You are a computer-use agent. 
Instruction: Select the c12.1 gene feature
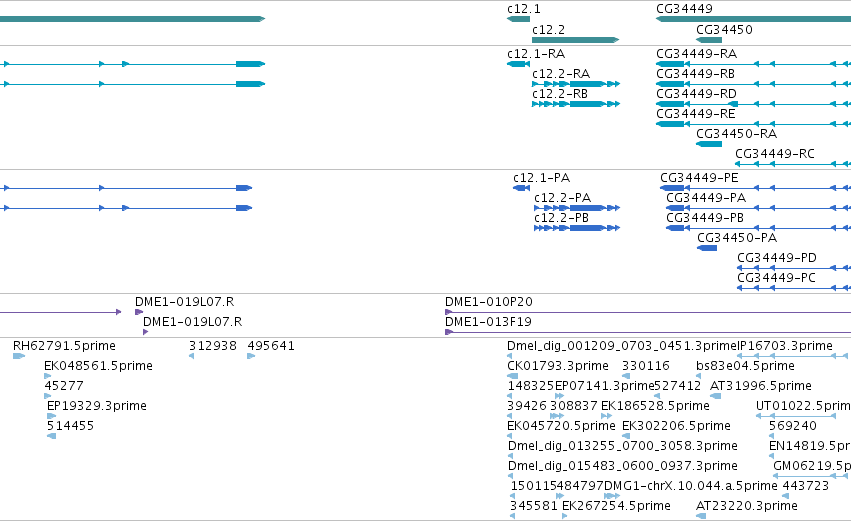[x=518, y=19]
